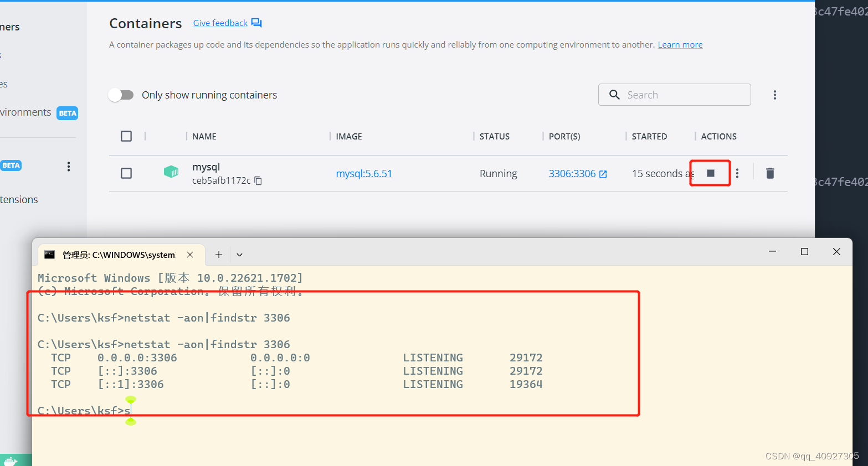Viewport: 868px width, 466px height.
Task: Click into the Search containers field
Action: (x=675, y=95)
